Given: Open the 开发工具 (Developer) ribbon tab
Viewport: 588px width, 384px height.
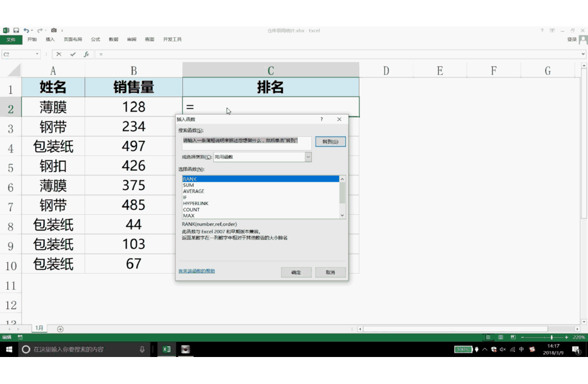Looking at the screenshot, I should [172, 40].
